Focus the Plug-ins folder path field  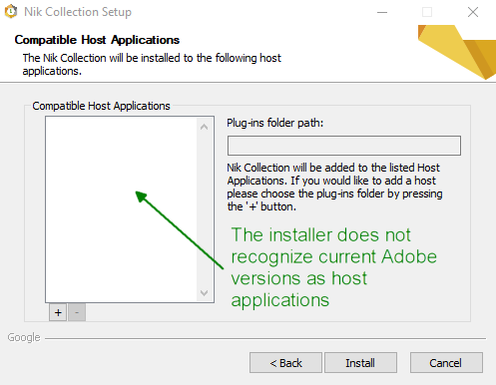pyautogui.click(x=344, y=145)
